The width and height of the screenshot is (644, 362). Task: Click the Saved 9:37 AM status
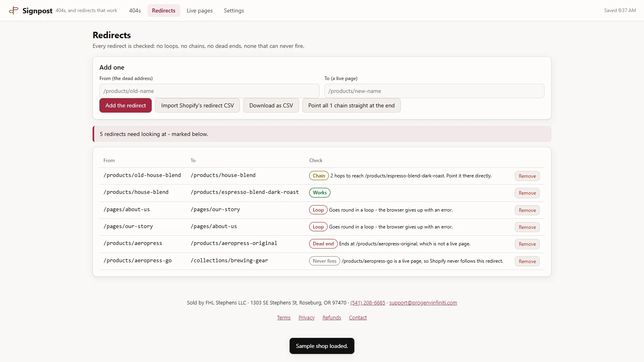(x=620, y=10)
